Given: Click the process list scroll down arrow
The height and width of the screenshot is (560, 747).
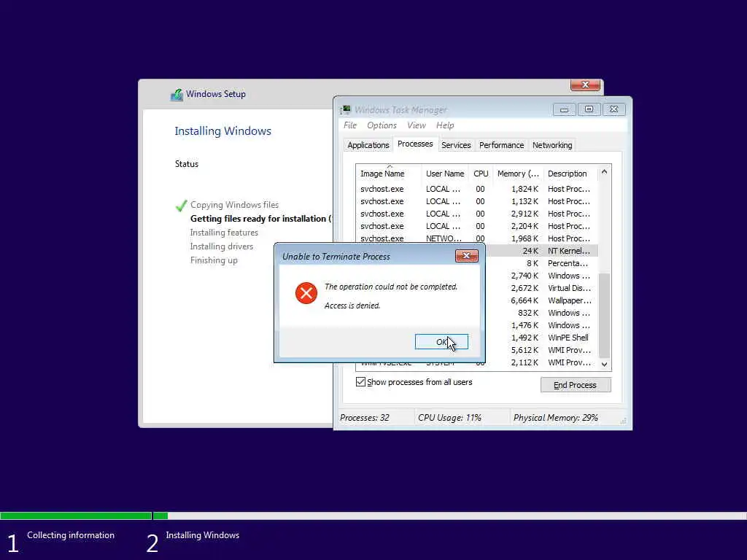Looking at the screenshot, I should pos(604,365).
